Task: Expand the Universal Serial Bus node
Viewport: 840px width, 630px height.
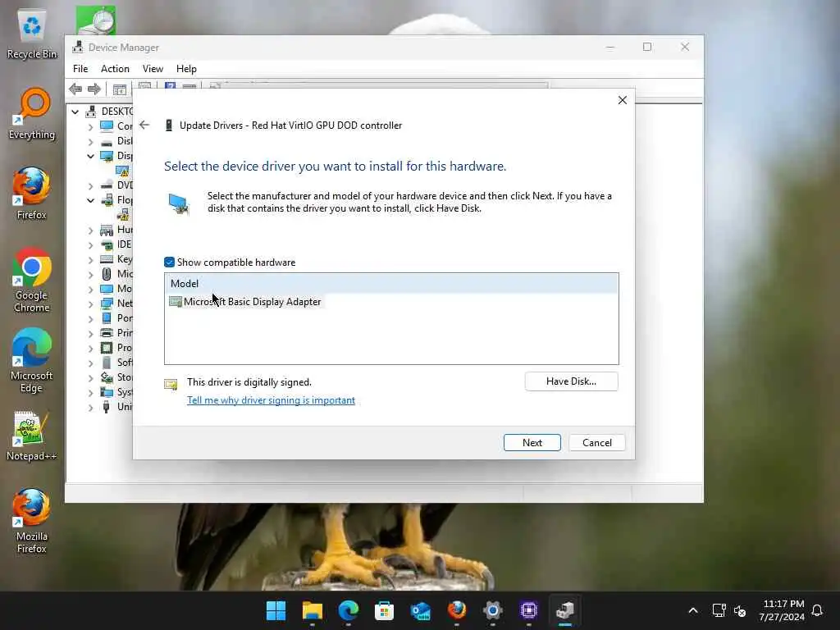Action: click(x=90, y=407)
